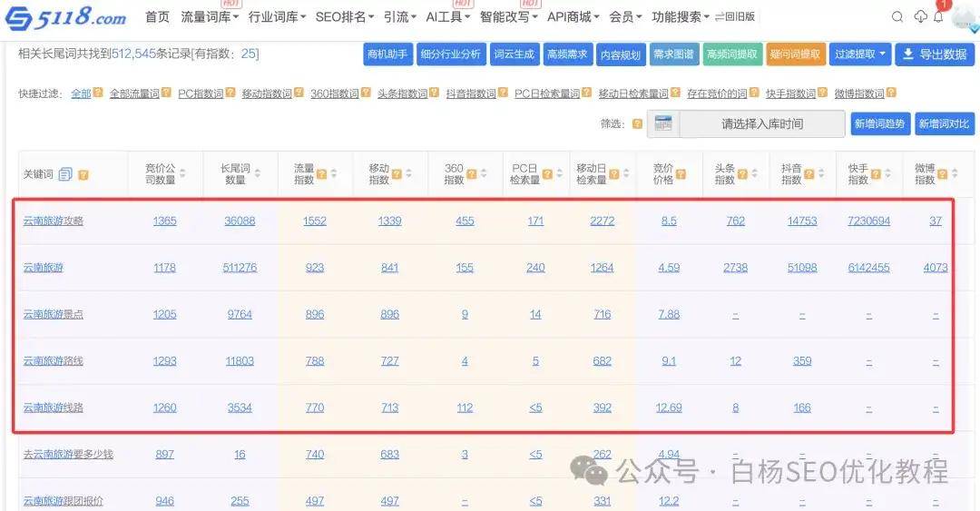Click help icon in 抖音指数 header
Image resolution: width=980 pixels, height=511 pixels.
(809, 174)
